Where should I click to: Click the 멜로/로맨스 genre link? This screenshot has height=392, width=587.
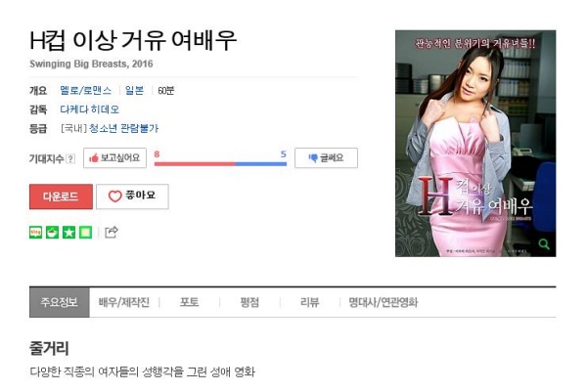86,91
